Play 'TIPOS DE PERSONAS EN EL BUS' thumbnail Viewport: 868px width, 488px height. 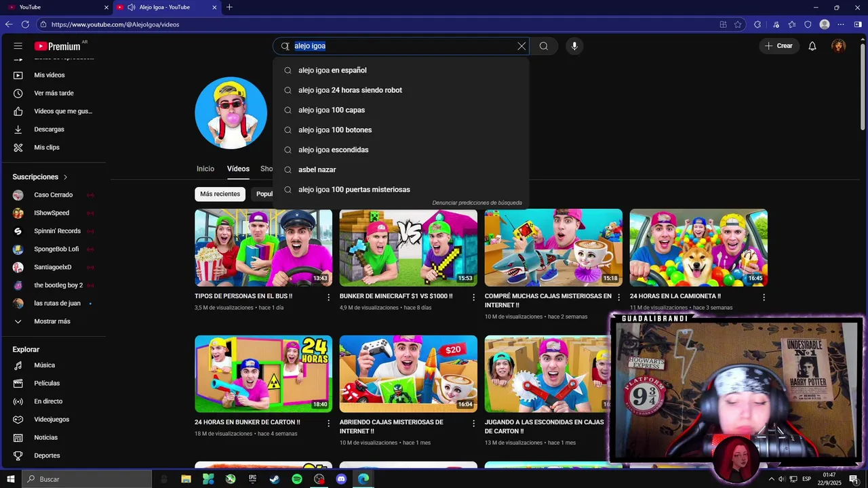tap(263, 247)
